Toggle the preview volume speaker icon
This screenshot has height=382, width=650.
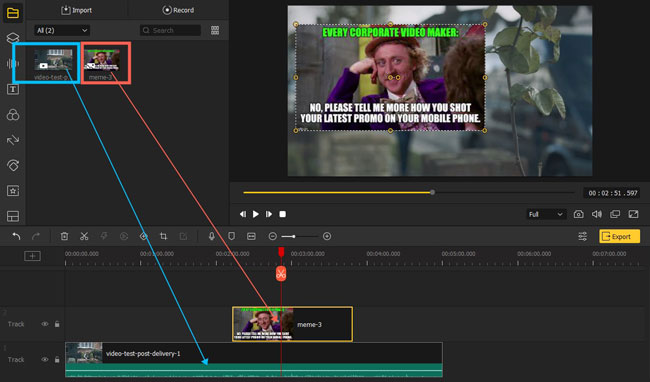(597, 214)
